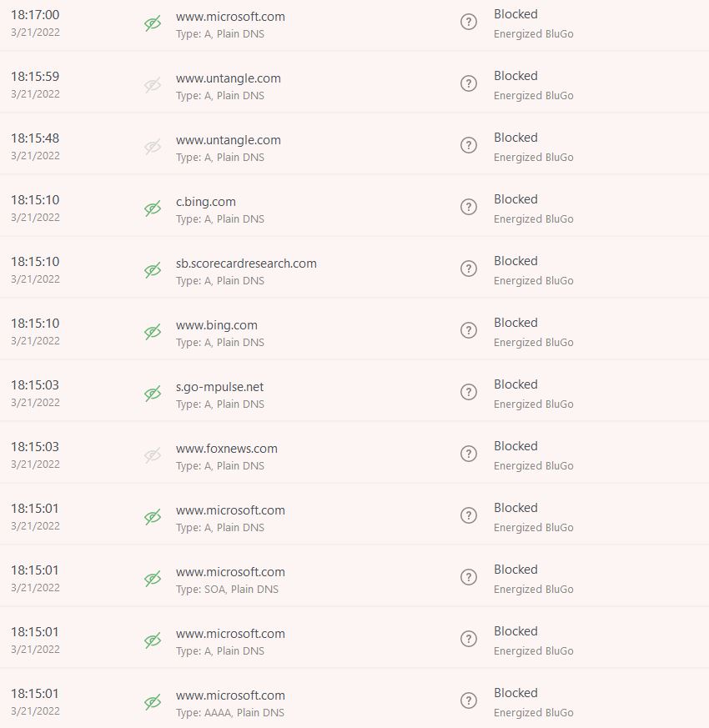709x728 pixels.
Task: Toggle the crossed-eye icon beside s.go-mpulse.net
Action: [x=153, y=392]
